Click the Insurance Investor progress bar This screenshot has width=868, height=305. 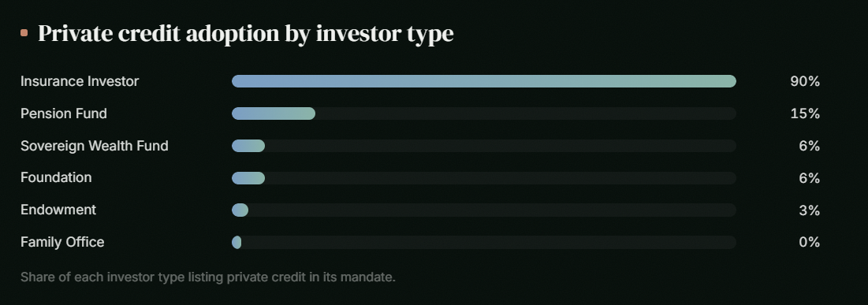[x=484, y=81]
